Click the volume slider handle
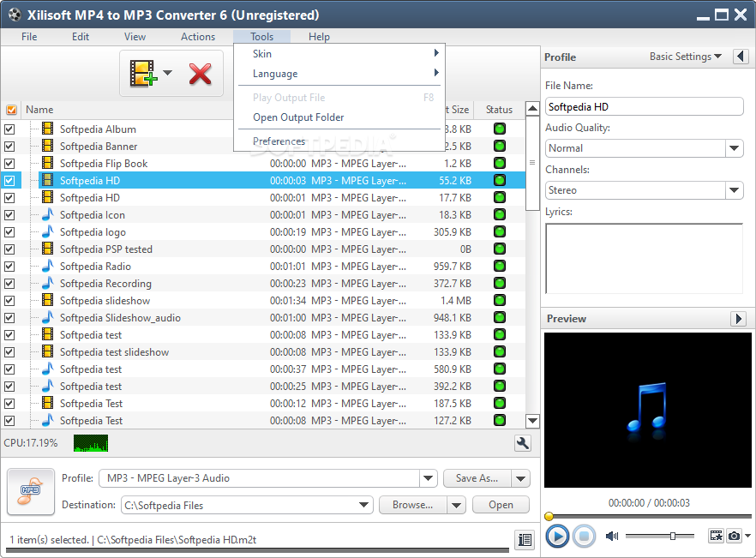This screenshot has width=756, height=558. tap(673, 536)
